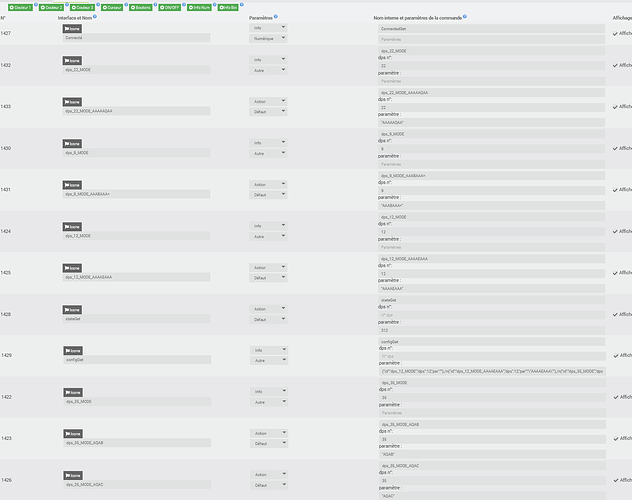Open the Action type dropdown for stateGet row
Viewport: 632px width, 500px height.
coord(268,309)
